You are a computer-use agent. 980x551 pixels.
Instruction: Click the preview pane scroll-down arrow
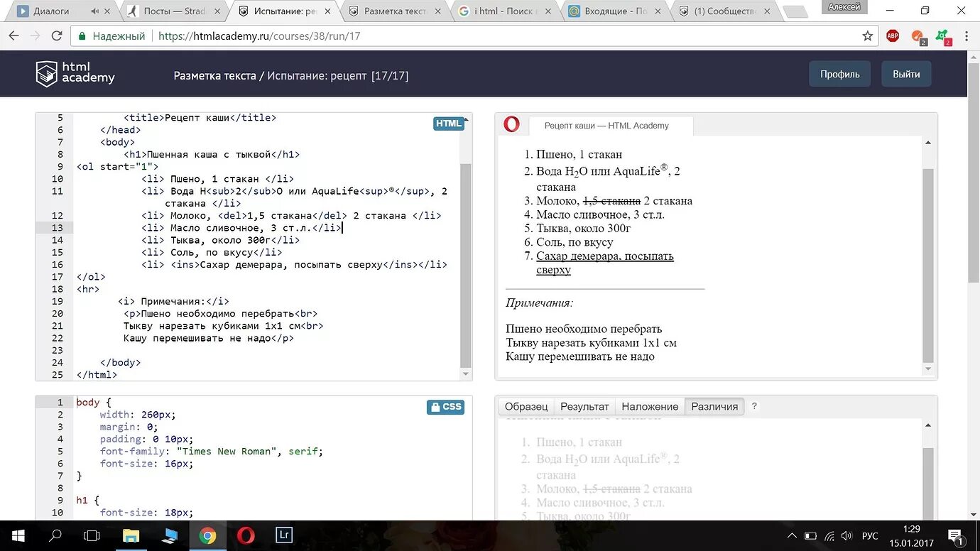tap(928, 369)
